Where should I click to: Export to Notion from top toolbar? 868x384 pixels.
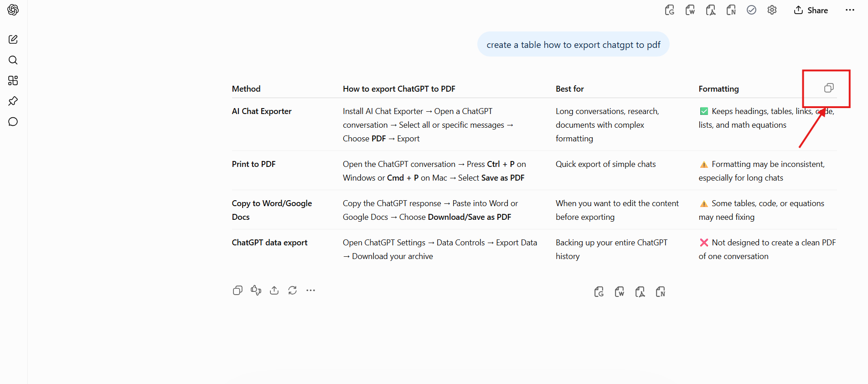pyautogui.click(x=731, y=10)
